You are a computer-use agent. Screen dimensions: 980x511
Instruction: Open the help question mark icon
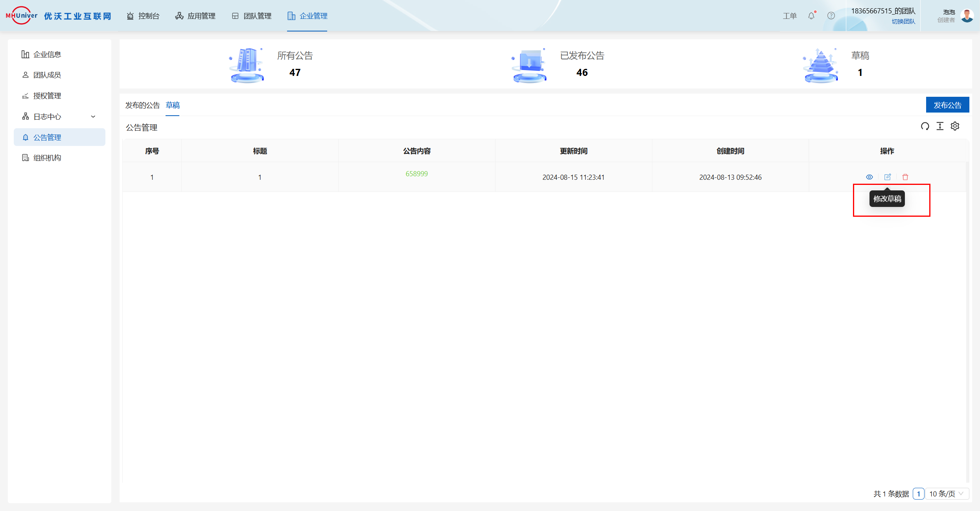click(x=831, y=16)
